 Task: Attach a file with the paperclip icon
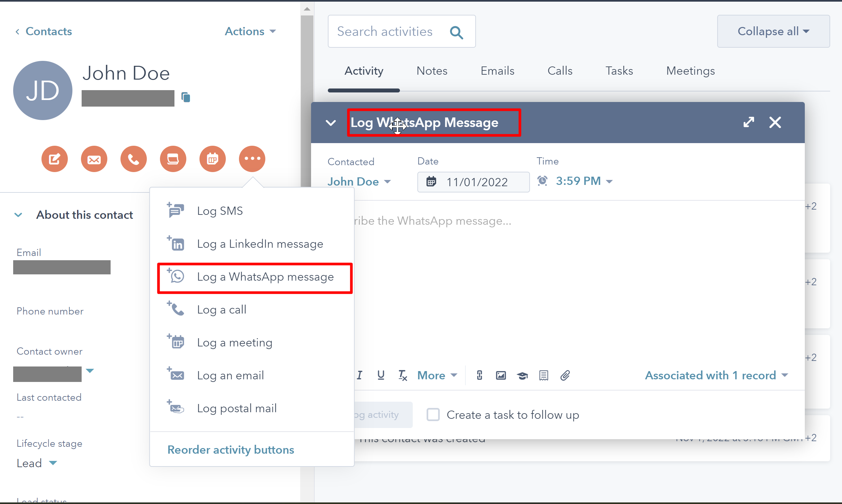[565, 375]
